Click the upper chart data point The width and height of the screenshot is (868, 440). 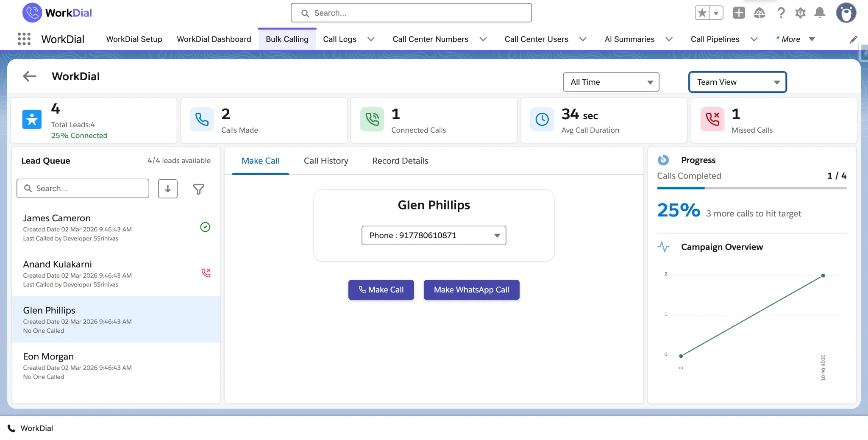tap(823, 276)
